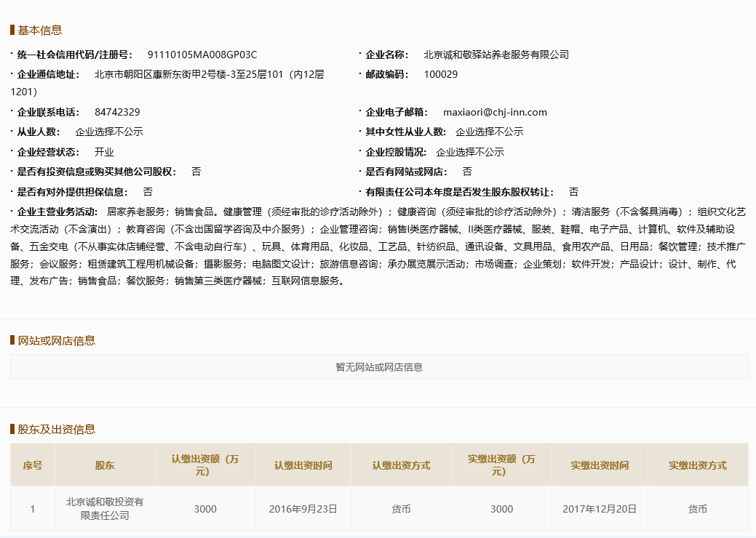Image resolution: width=756 pixels, height=538 pixels.
Task: Click company name 北京诚和敬驿站养老服务有限公司
Action: (x=496, y=55)
